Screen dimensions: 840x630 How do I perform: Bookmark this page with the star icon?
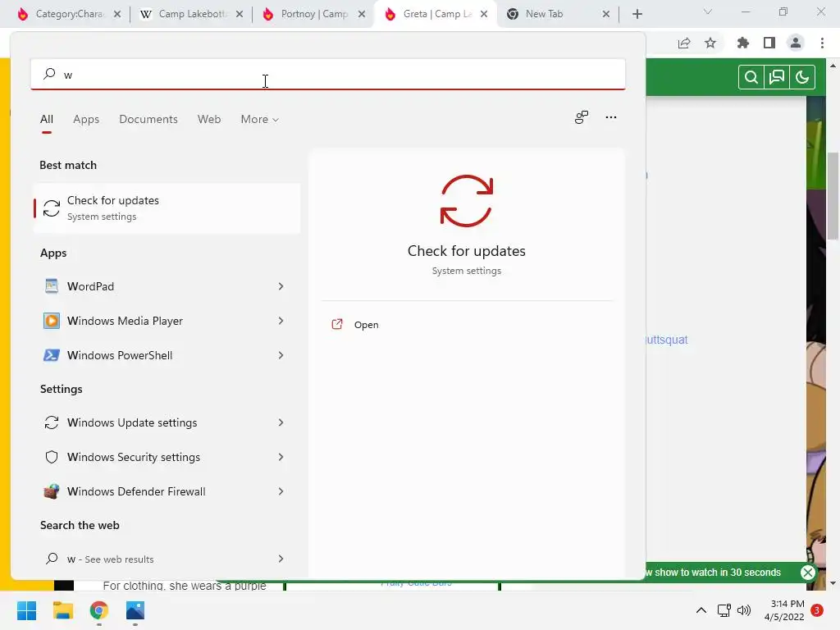(x=710, y=43)
